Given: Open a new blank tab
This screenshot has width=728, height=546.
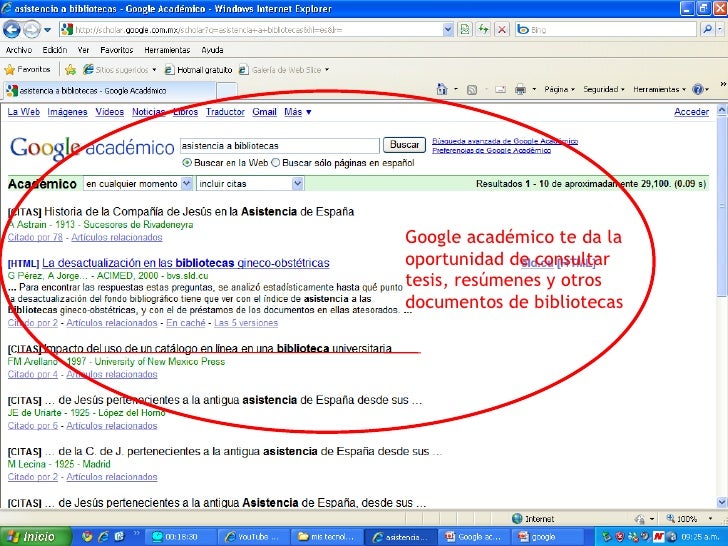Looking at the screenshot, I should point(227,91).
